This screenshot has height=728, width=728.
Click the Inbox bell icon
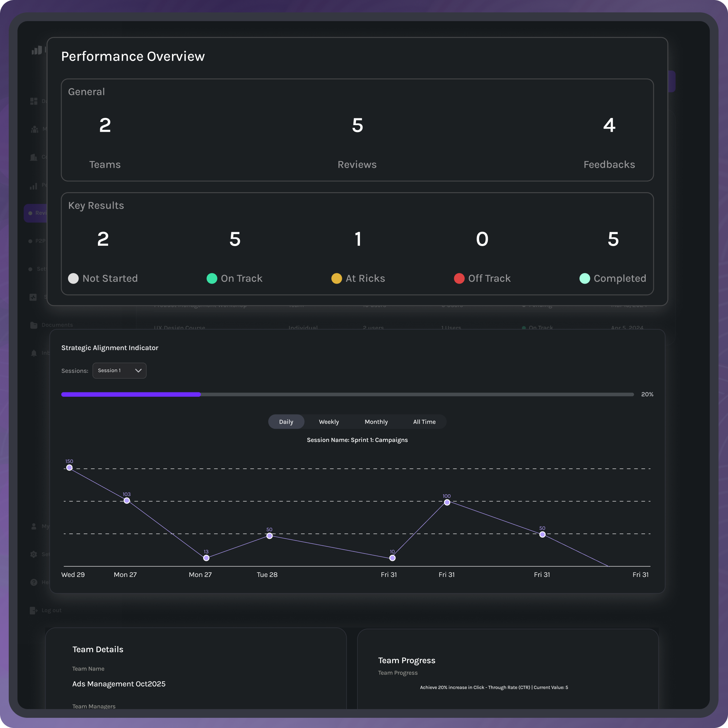[34, 353]
